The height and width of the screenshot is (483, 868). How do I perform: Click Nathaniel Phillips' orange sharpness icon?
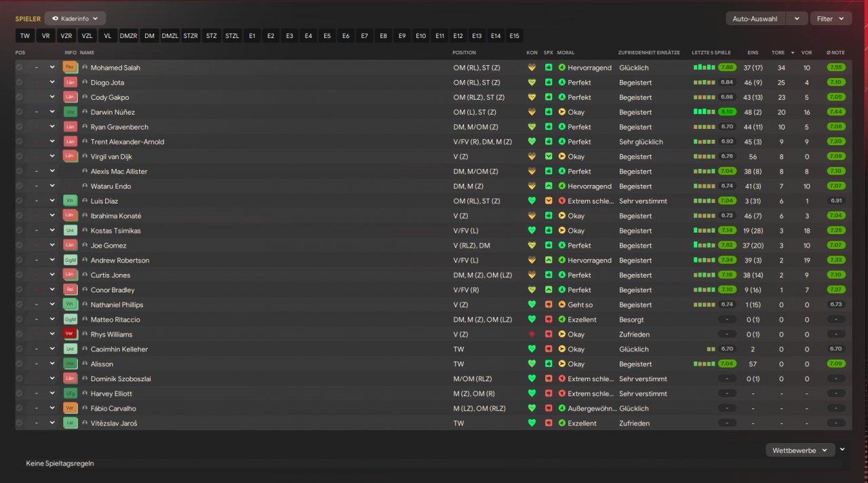548,305
